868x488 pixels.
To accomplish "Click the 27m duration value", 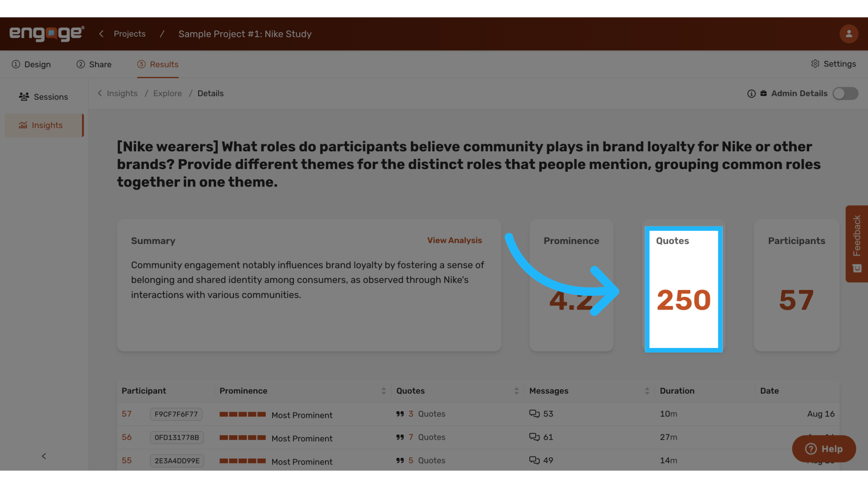I will click(x=669, y=437).
